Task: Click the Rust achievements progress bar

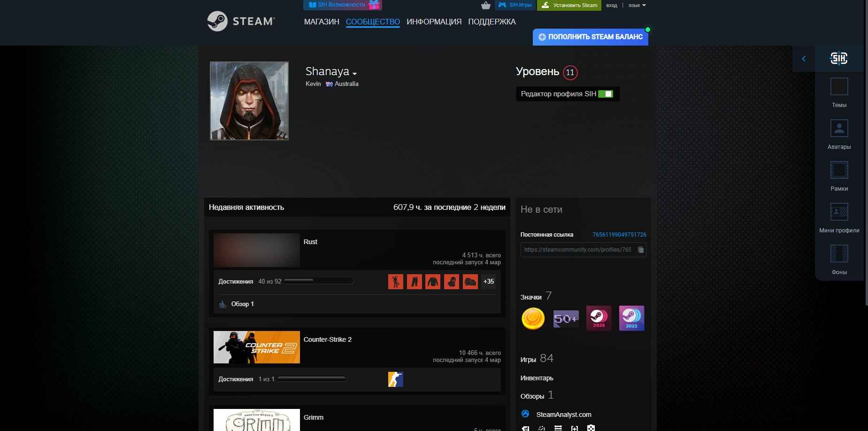Action: (318, 281)
